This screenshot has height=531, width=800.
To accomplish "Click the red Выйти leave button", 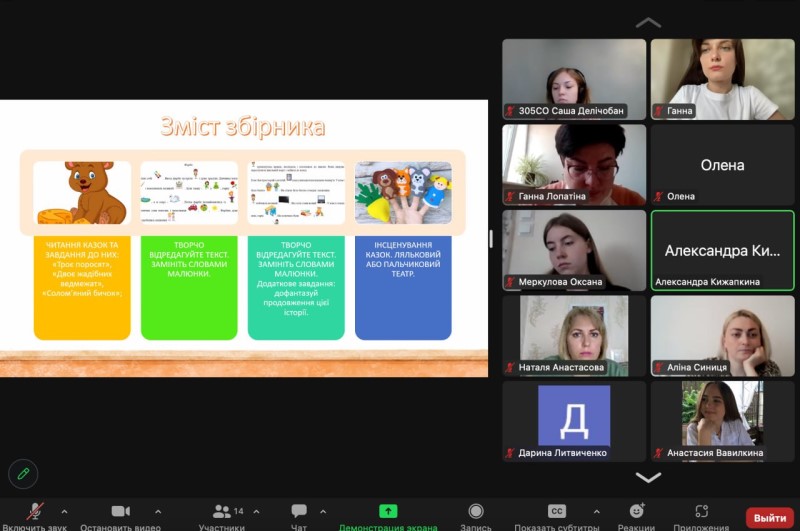I will [770, 518].
